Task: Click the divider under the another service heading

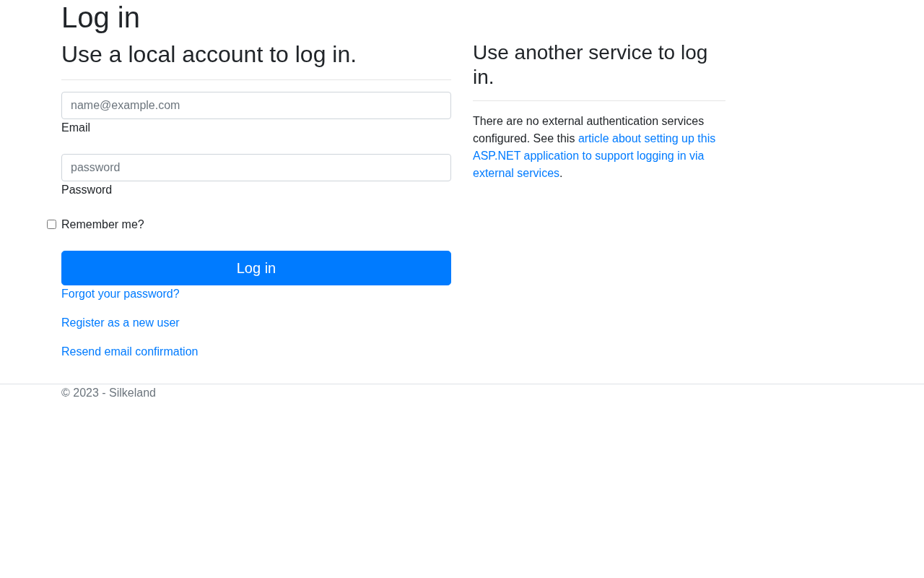Action: [599, 100]
